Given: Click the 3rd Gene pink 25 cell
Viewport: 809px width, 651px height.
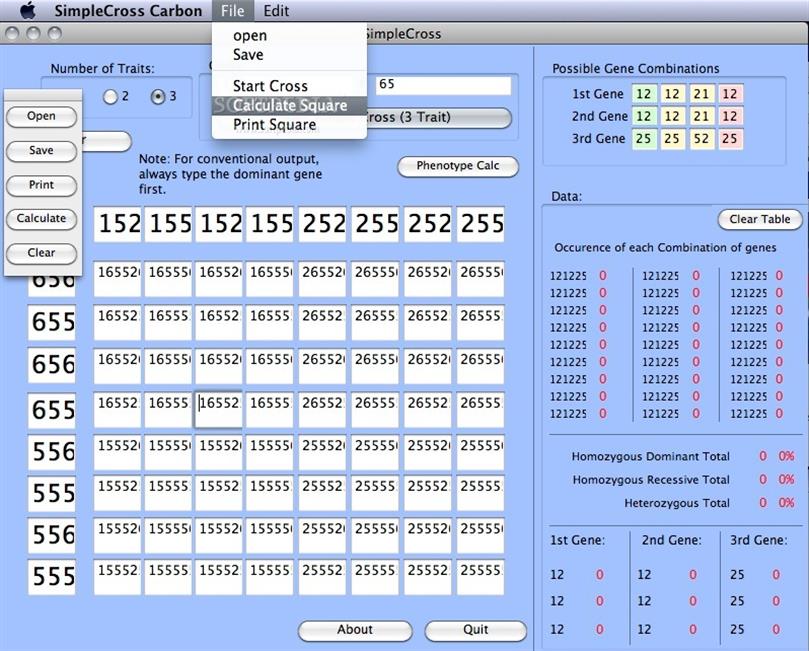Looking at the screenshot, I should tap(730, 139).
